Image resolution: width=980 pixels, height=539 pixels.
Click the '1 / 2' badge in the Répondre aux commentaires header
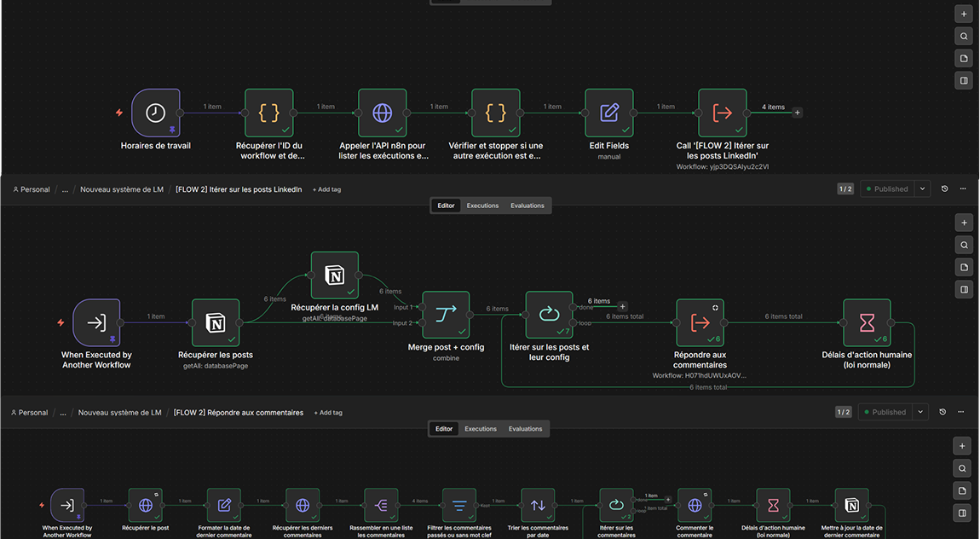coord(844,412)
